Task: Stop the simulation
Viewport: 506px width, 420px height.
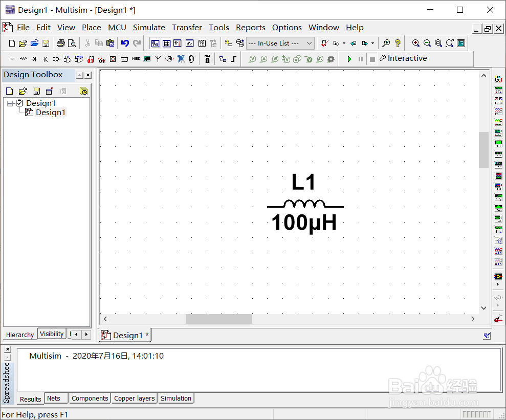Action: pyautogui.click(x=372, y=59)
